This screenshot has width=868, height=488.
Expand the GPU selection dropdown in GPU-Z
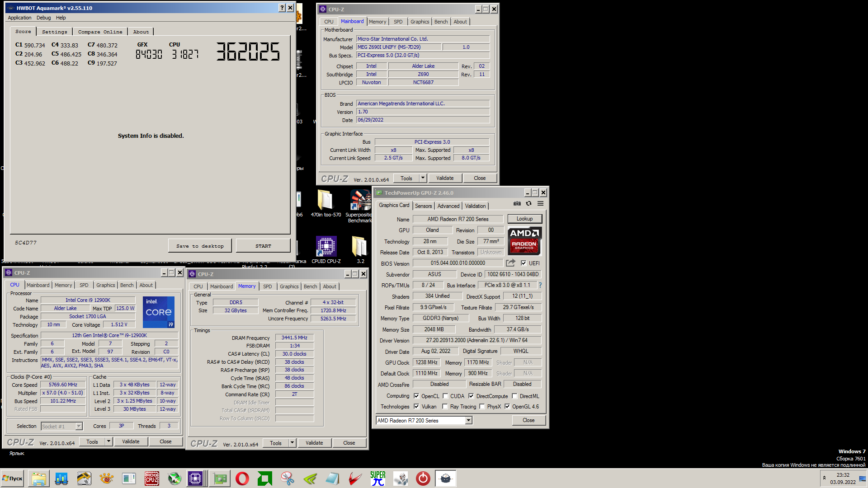pyautogui.click(x=469, y=420)
